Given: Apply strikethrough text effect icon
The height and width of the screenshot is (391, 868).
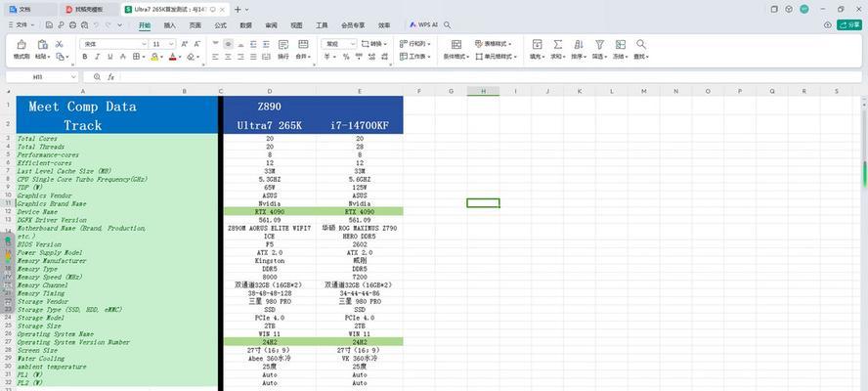Looking at the screenshot, I should (x=123, y=57).
